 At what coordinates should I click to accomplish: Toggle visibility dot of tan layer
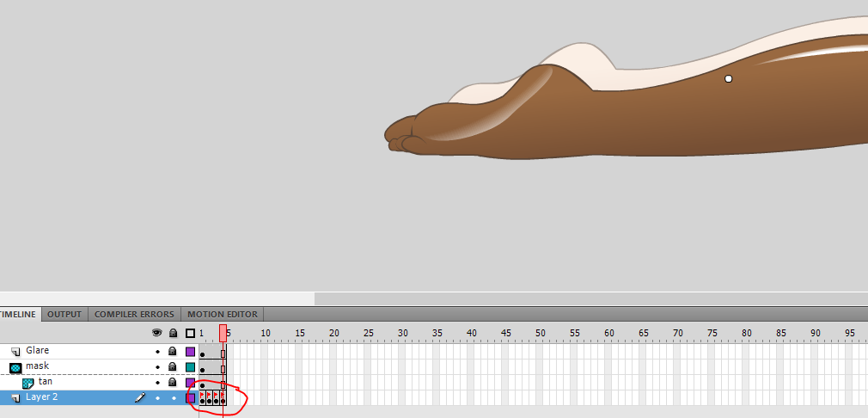tap(157, 383)
